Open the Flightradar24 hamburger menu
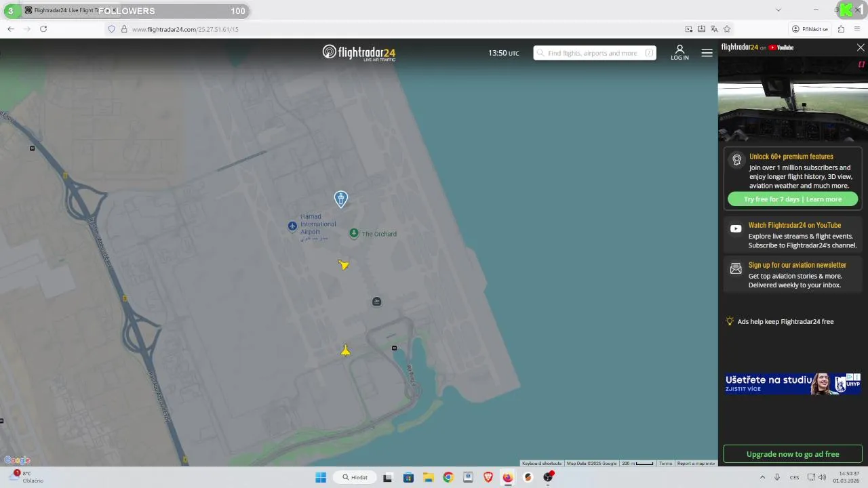This screenshot has height=488, width=868. [x=707, y=53]
